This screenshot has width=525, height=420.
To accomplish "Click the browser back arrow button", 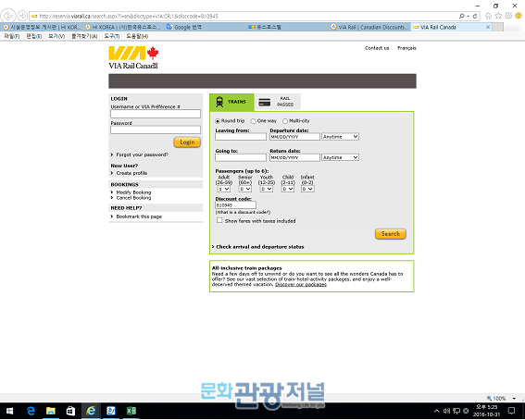I will coord(8,16).
